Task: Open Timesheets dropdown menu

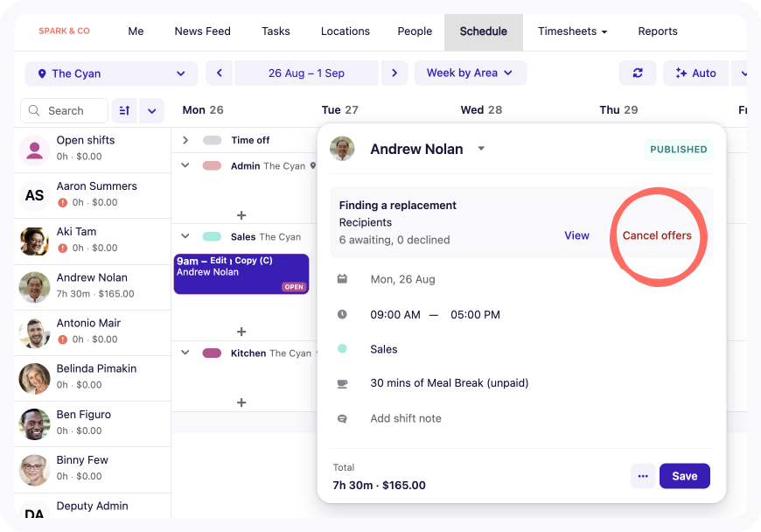Action: pyautogui.click(x=572, y=31)
